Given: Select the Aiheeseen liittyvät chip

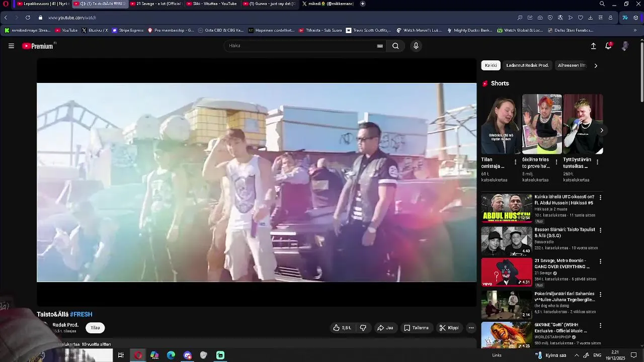Looking at the screenshot, I should click(x=572, y=65).
